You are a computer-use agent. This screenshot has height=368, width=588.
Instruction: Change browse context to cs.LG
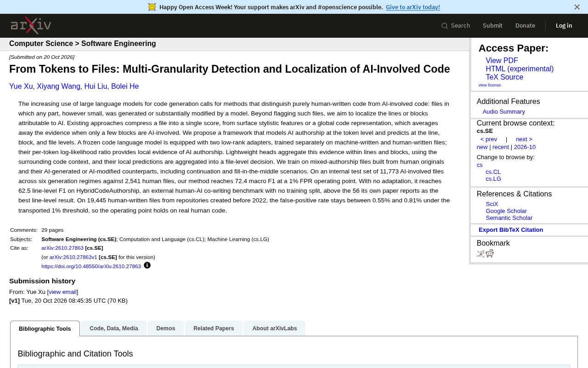pos(493,179)
